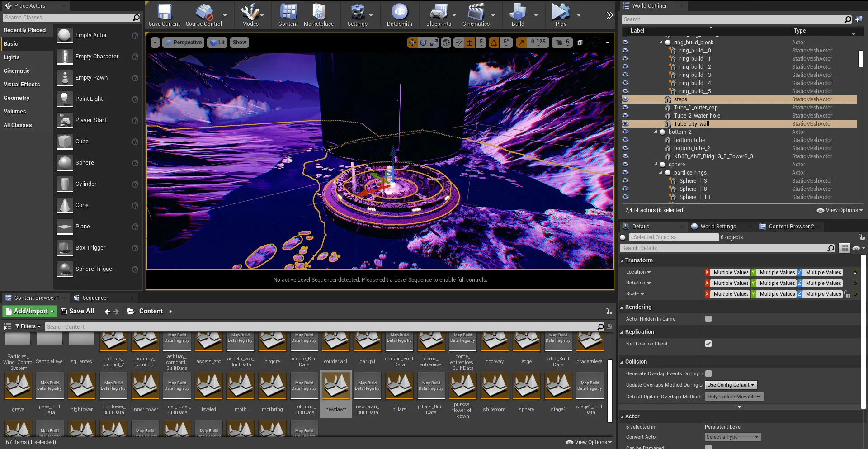Screen dimensions: 868x449
Task: Open Update Overlaps Method 'Use Config Default' dropdown
Action: pyautogui.click(x=731, y=385)
